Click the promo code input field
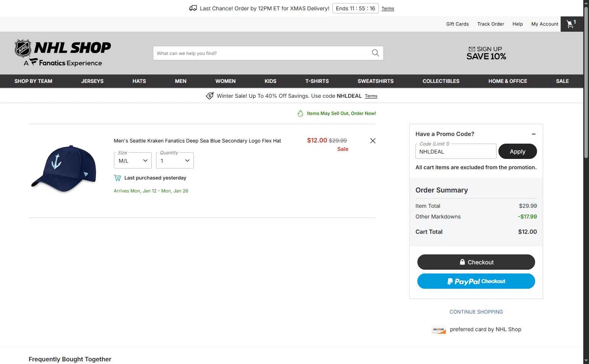Image resolution: width=589 pixels, height=364 pixels. pos(456,151)
